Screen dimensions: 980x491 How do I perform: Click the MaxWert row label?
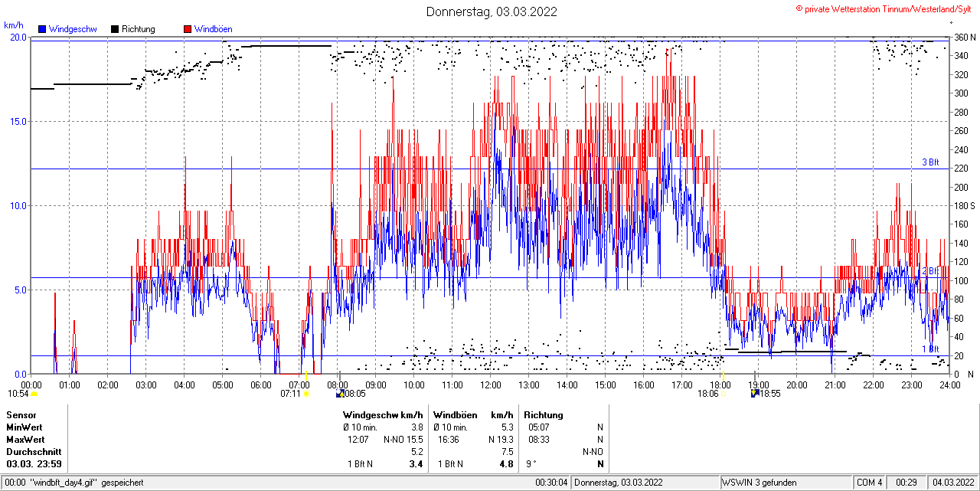coord(26,440)
